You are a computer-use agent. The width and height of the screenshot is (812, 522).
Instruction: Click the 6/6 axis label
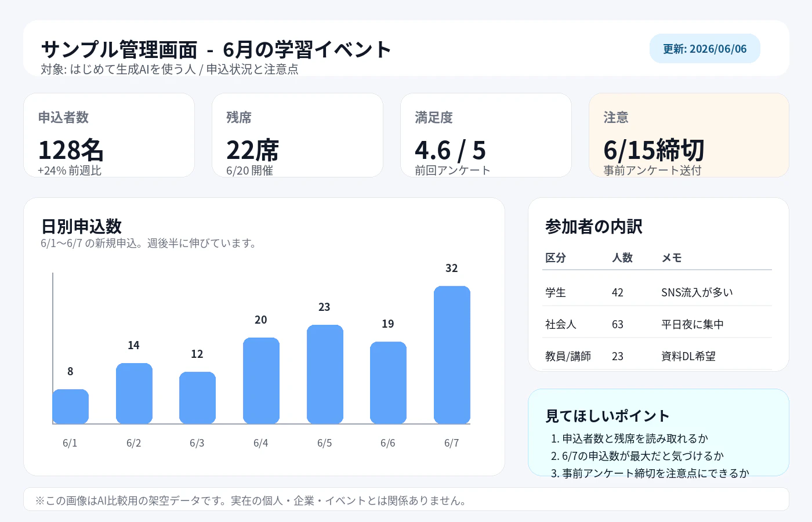[388, 443]
